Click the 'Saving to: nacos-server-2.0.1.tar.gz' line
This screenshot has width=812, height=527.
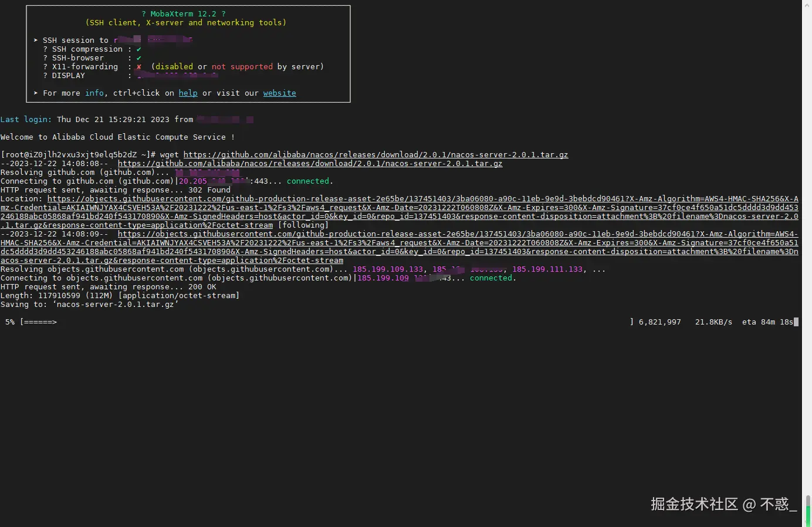click(x=89, y=305)
